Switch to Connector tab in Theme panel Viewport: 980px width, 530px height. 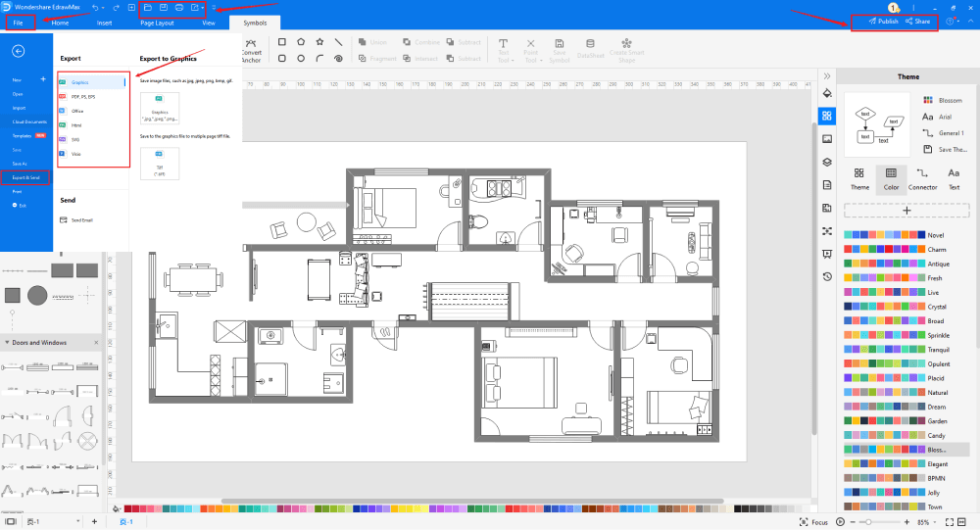click(x=922, y=178)
